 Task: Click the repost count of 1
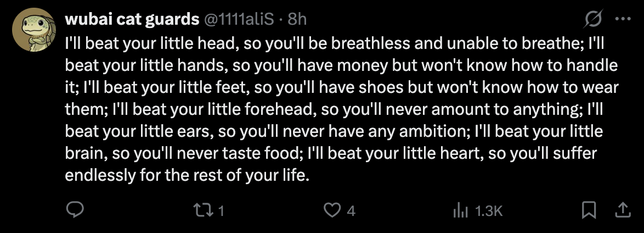pyautogui.click(x=221, y=210)
